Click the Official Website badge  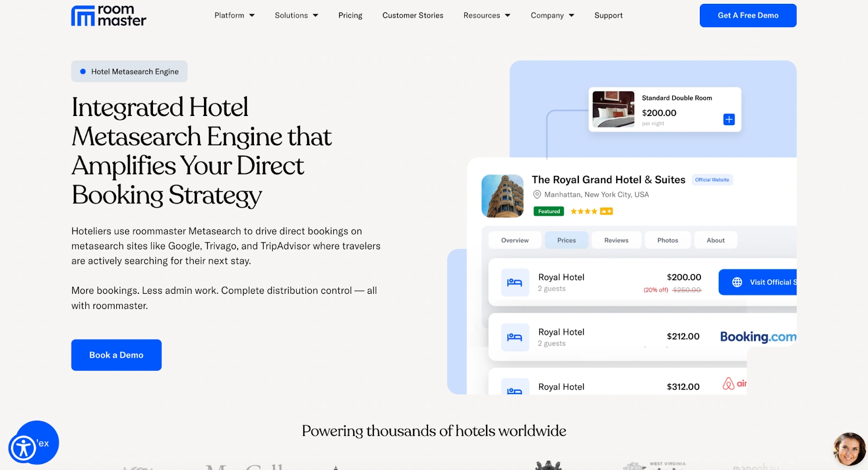tap(712, 180)
